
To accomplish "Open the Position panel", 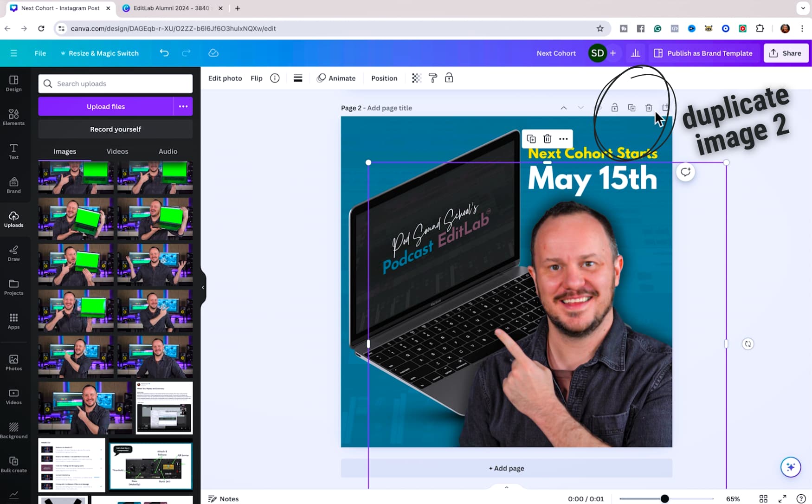I will click(384, 78).
